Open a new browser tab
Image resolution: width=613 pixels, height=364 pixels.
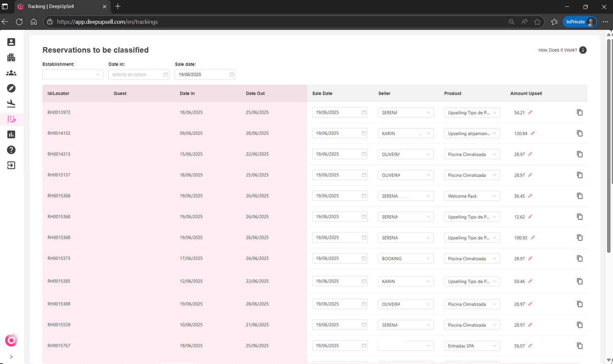pos(118,6)
